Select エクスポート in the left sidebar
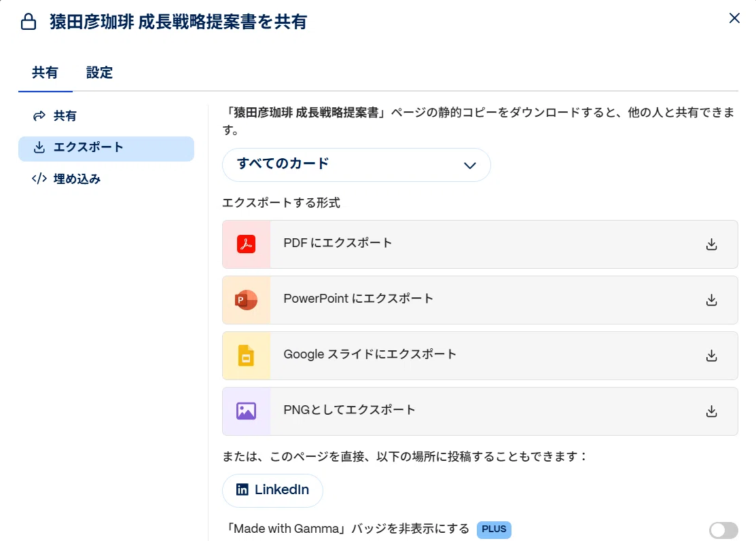The height and width of the screenshot is (541, 756). click(x=106, y=149)
